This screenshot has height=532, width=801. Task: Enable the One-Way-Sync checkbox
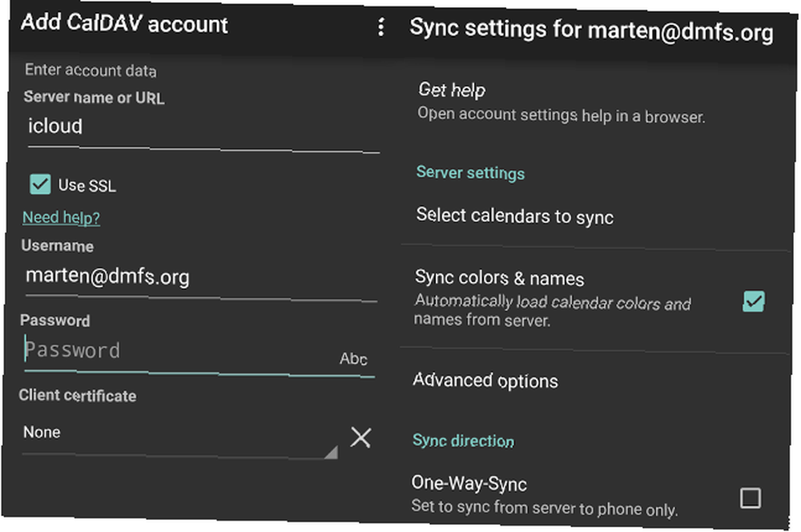tap(751, 498)
